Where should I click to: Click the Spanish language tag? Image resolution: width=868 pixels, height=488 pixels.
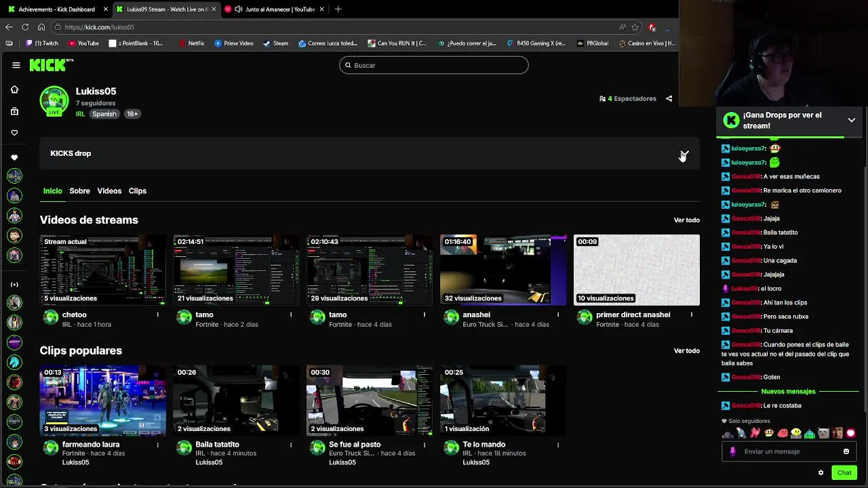coord(104,114)
